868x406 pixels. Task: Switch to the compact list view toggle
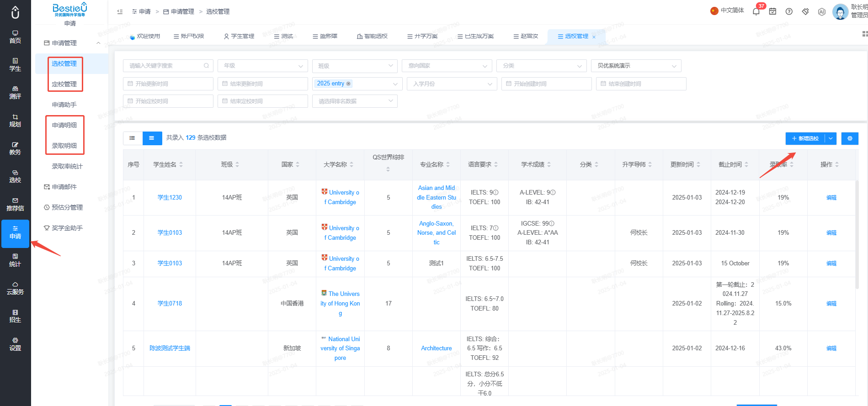tap(133, 138)
